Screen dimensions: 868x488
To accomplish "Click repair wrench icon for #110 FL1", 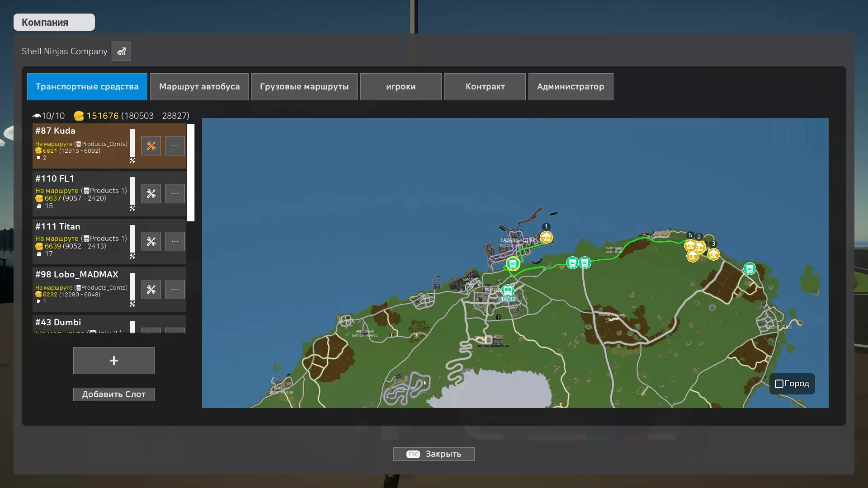I will tap(151, 194).
